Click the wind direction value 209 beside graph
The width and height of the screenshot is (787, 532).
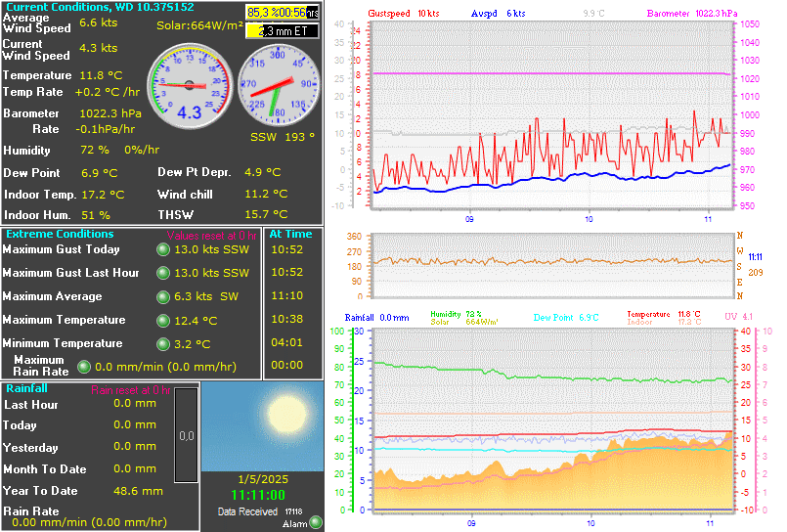(x=756, y=273)
